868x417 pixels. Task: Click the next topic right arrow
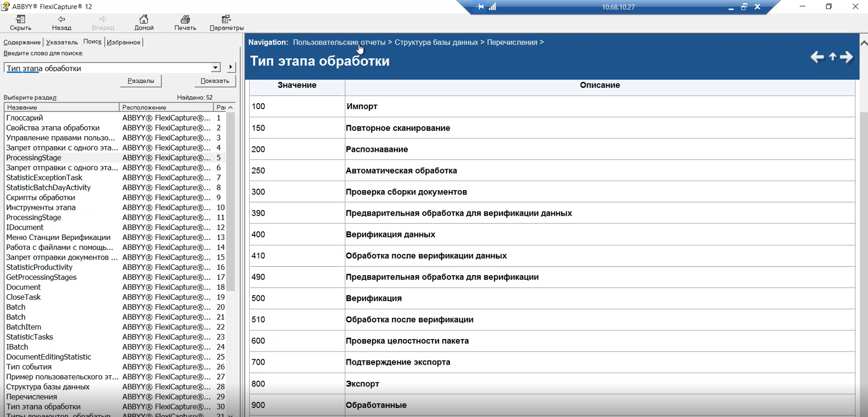click(x=847, y=57)
